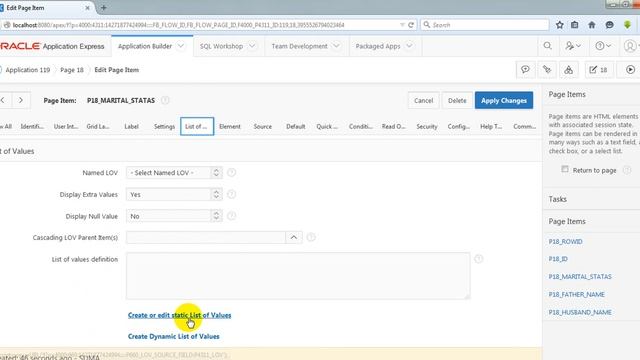
Task: Open Create or edit static List of Values
Action: click(179, 315)
